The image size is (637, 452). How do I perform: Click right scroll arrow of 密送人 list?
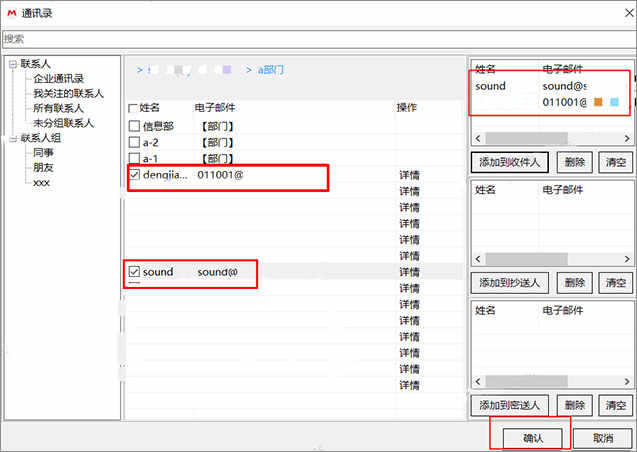click(x=627, y=381)
